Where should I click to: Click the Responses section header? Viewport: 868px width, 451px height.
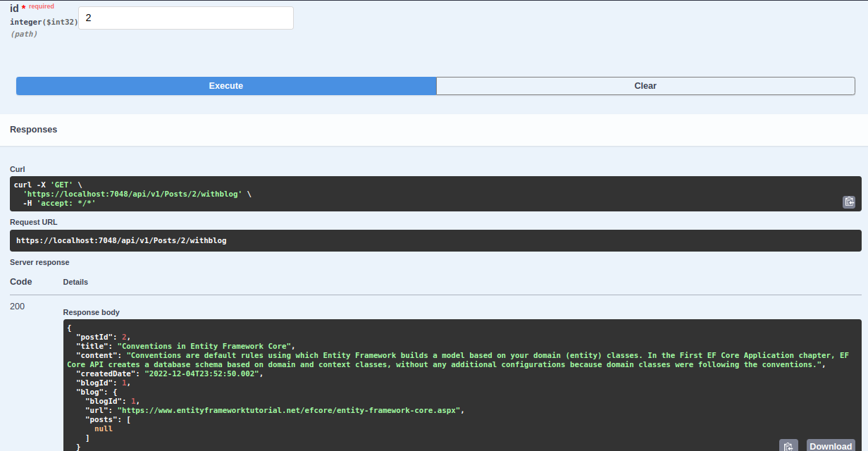(33, 129)
